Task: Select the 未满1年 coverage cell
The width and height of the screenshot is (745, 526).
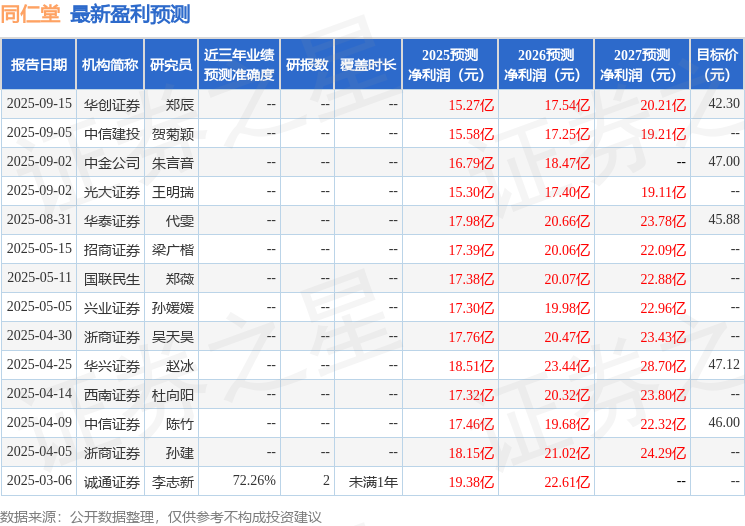Action: point(373,482)
